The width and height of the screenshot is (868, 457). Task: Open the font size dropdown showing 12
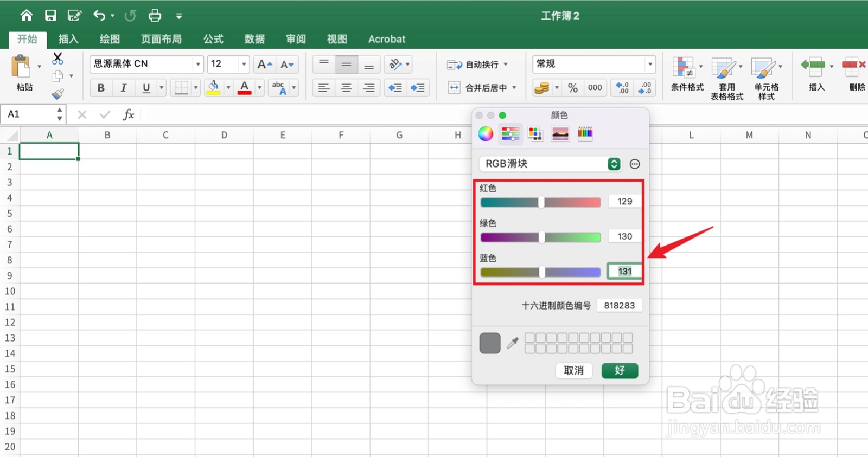click(244, 65)
